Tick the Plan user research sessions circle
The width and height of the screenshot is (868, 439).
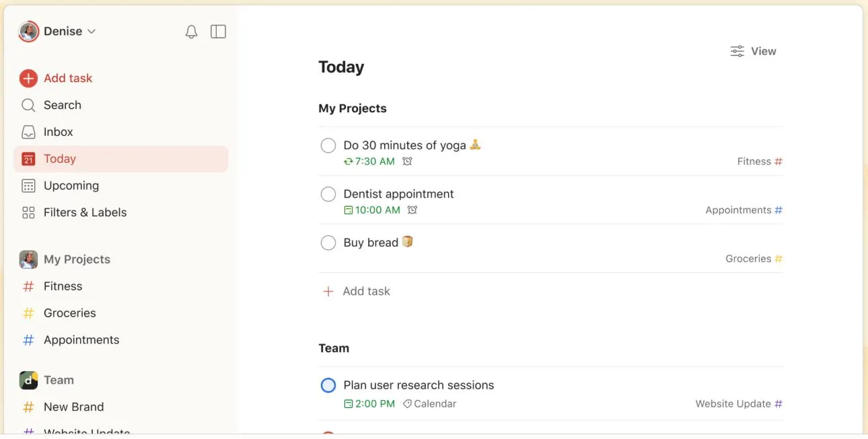[328, 385]
